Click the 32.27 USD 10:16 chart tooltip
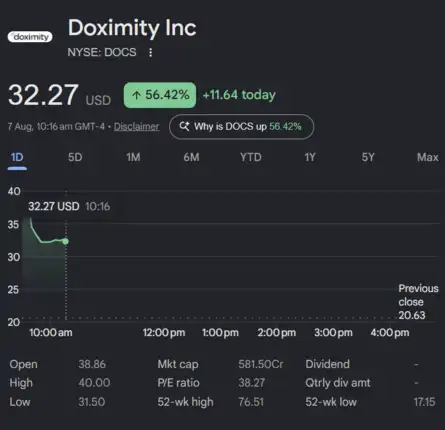The image size is (445, 430). coord(69,206)
